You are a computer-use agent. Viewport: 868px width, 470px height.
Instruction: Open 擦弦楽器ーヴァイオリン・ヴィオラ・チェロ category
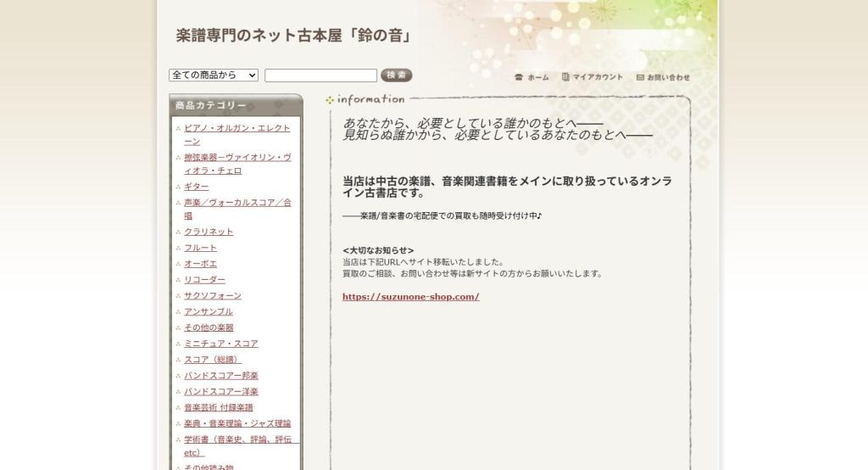coord(237,164)
